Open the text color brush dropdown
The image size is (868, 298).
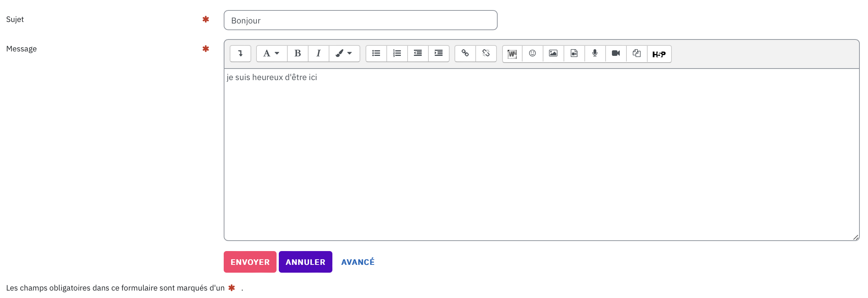[x=344, y=54]
